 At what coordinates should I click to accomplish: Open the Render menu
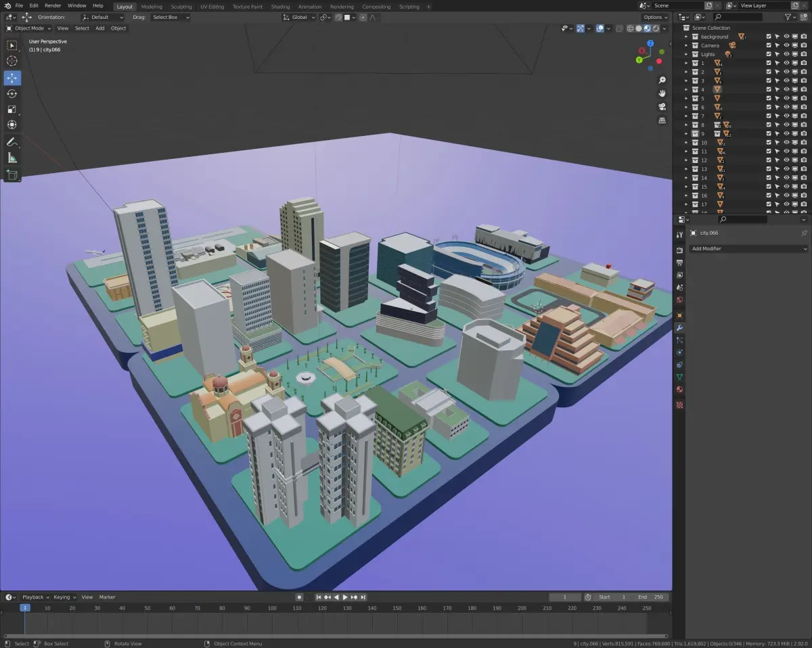coord(53,5)
